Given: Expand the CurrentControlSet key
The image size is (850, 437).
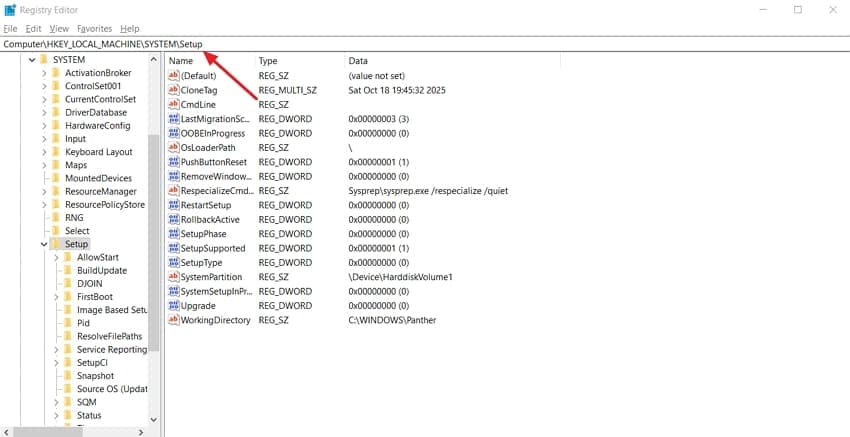Looking at the screenshot, I should (44, 99).
